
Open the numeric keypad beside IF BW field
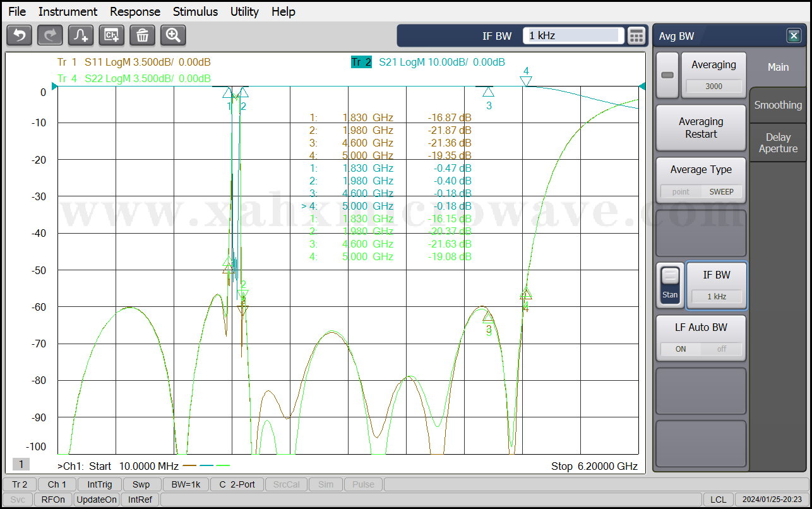pos(636,36)
